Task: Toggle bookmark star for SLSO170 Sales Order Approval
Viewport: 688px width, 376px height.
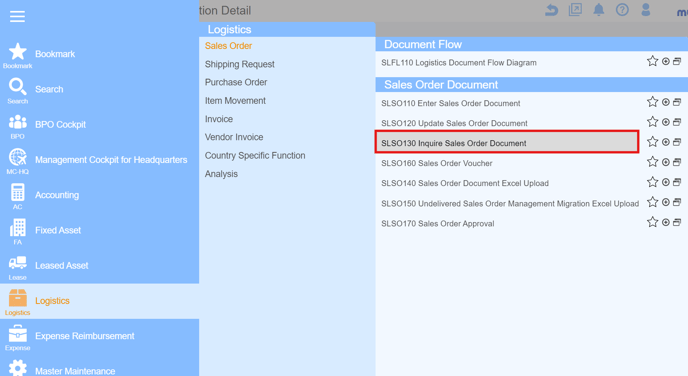Action: point(652,222)
